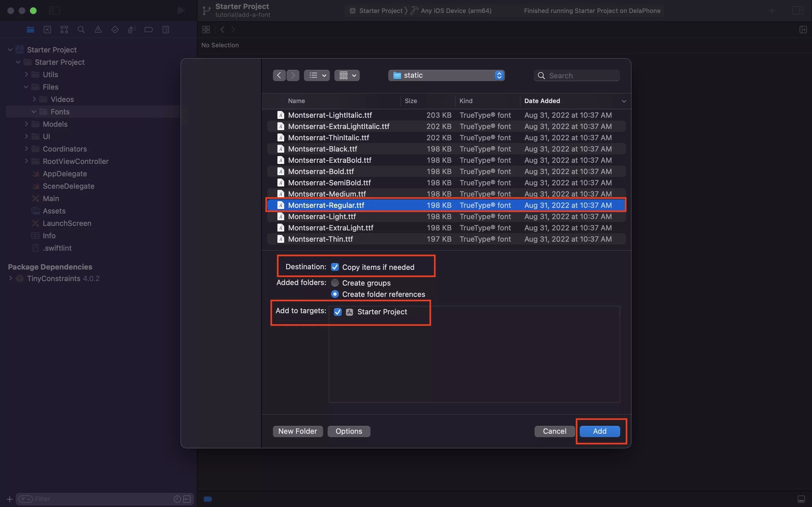Select the Create groups radio button
Viewport: 812px width, 507px height.
[x=335, y=283]
